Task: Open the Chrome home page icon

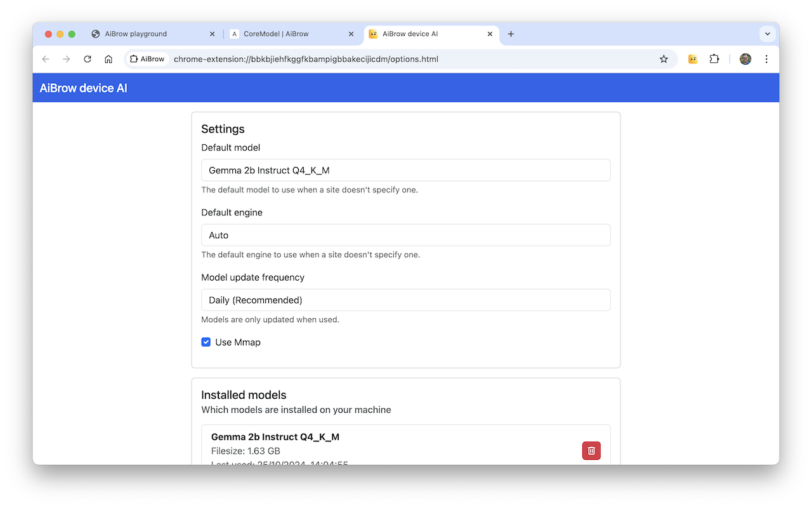Action: pos(108,58)
